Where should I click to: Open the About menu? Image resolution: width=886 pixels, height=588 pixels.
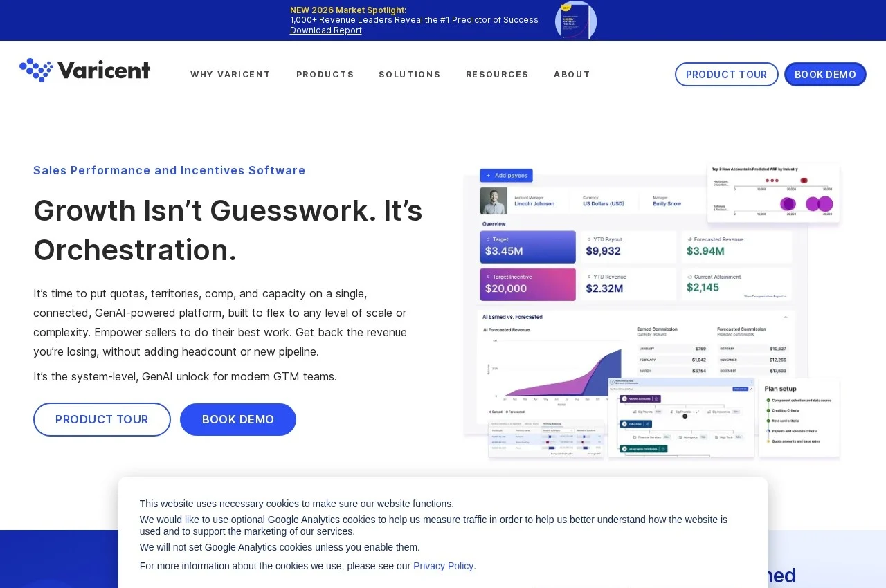572,75
